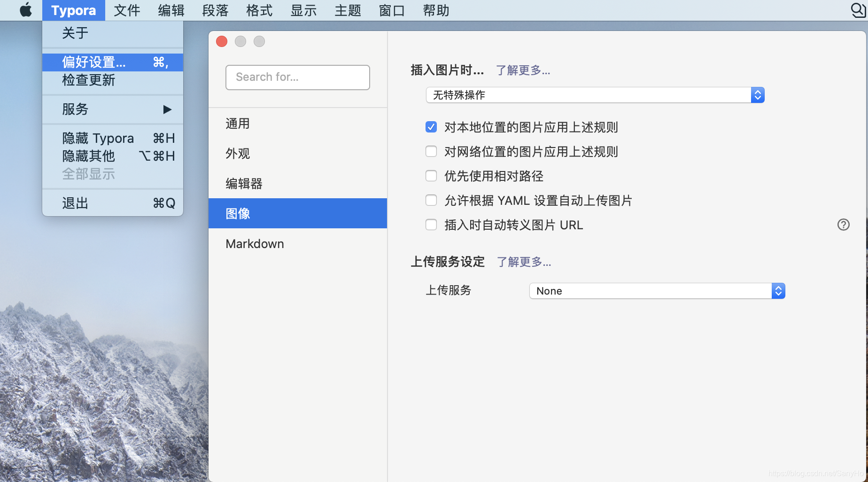Screen dimensions: 868x482
Task: Select 关于 in Typora menu
Action: click(113, 33)
